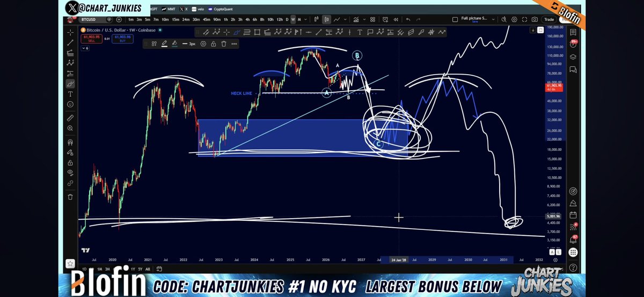The width and height of the screenshot is (644, 297).
Task: Open drawing templates icon in floating toolbar
Action: tap(154, 44)
